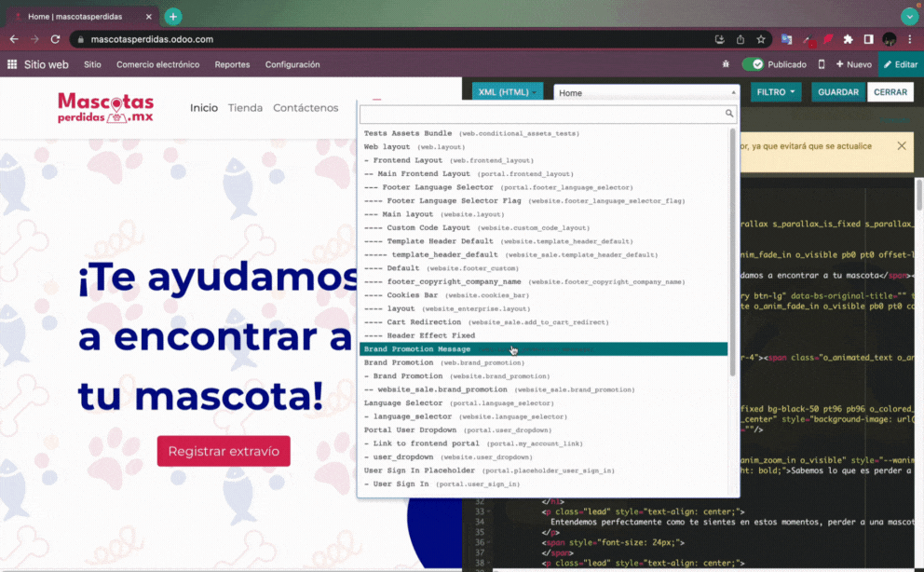Toggle the Publicado switch
Viewport: 924px width, 572px height.
[753, 64]
